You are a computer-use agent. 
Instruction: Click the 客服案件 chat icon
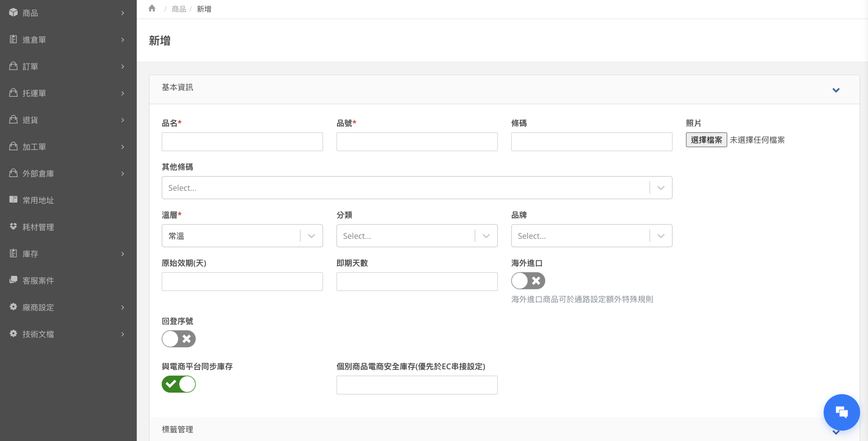click(x=13, y=280)
